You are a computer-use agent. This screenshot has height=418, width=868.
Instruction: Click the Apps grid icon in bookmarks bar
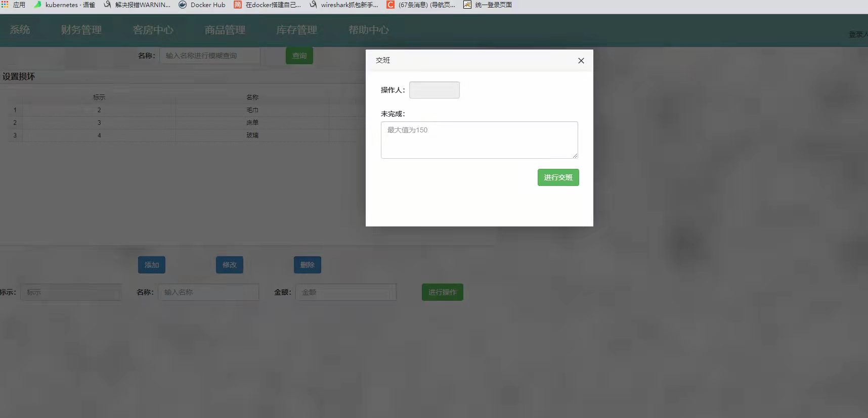point(5,5)
